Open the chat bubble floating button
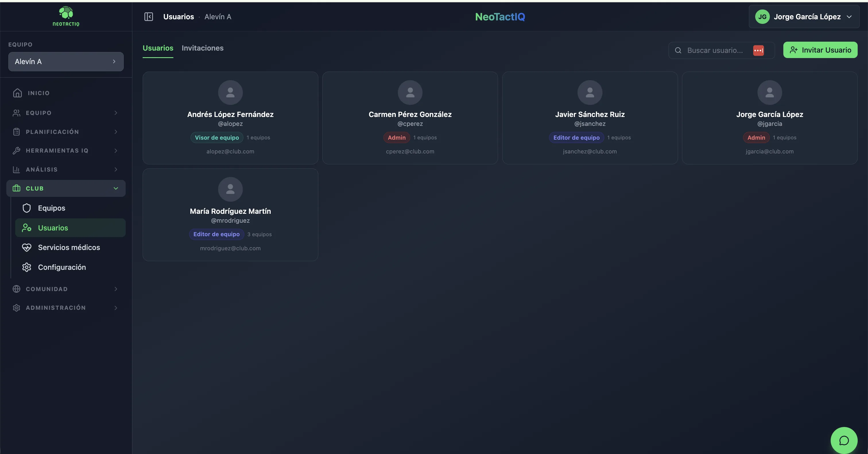This screenshot has height=454, width=868. pos(844,440)
